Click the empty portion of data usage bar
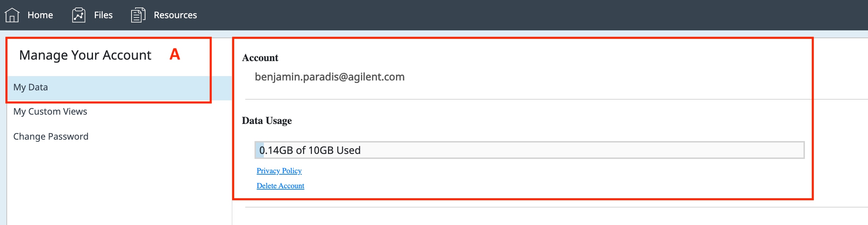 pyautogui.click(x=570, y=150)
